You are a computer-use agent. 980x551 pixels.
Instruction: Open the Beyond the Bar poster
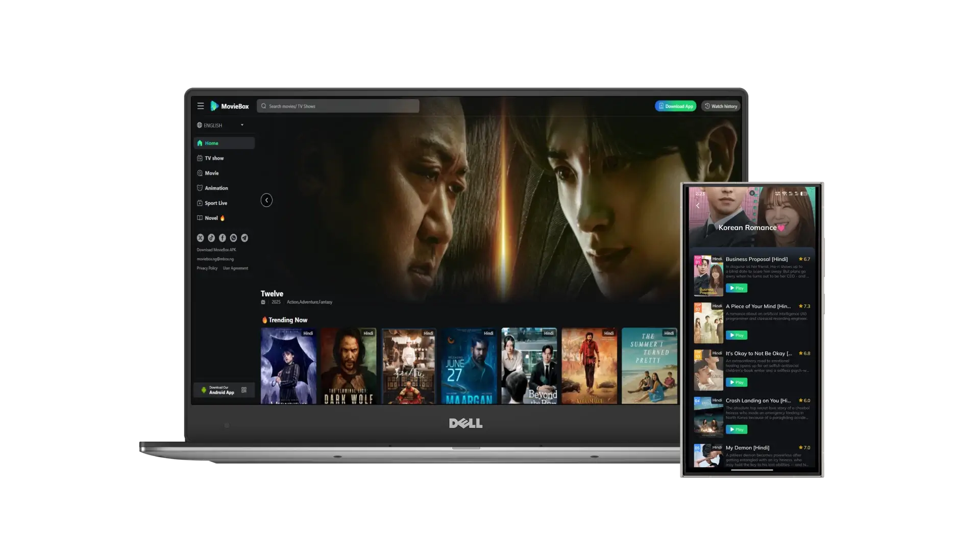(529, 366)
